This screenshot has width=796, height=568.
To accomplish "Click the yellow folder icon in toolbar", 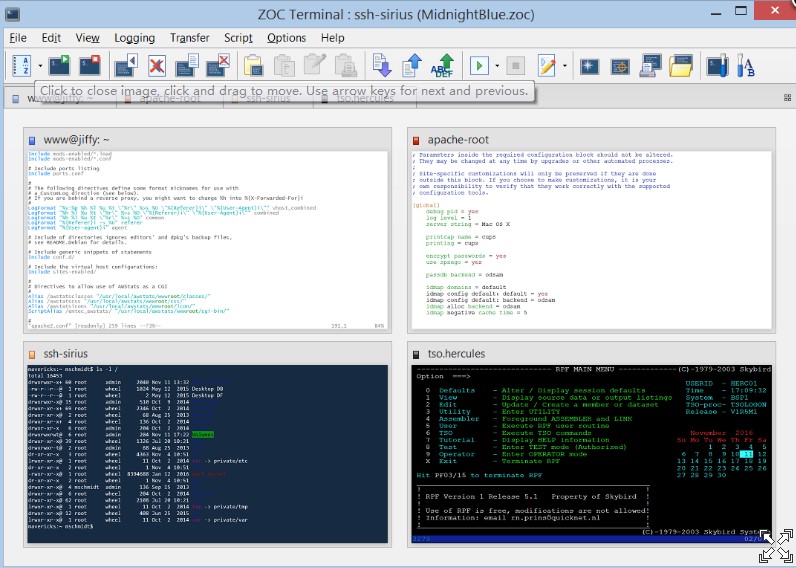I will point(681,66).
